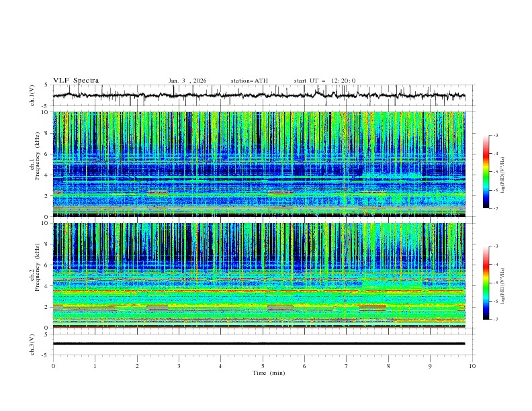Click time axis tick label '9'
The image size is (532, 411).
coord(430,366)
